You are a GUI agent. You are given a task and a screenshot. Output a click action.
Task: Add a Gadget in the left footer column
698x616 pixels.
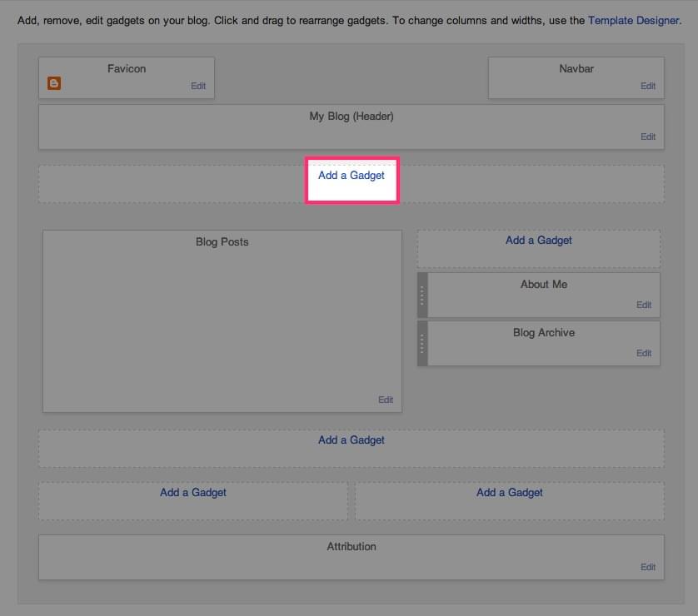[193, 492]
